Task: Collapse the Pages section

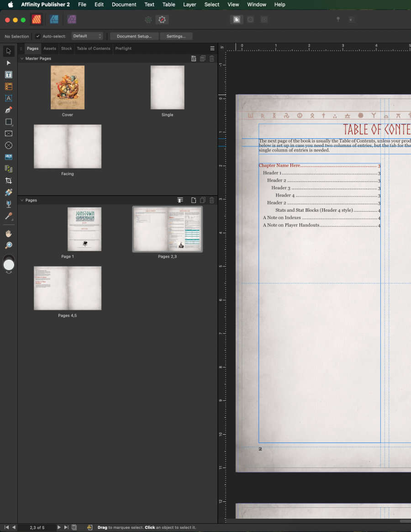Action: [x=21, y=200]
